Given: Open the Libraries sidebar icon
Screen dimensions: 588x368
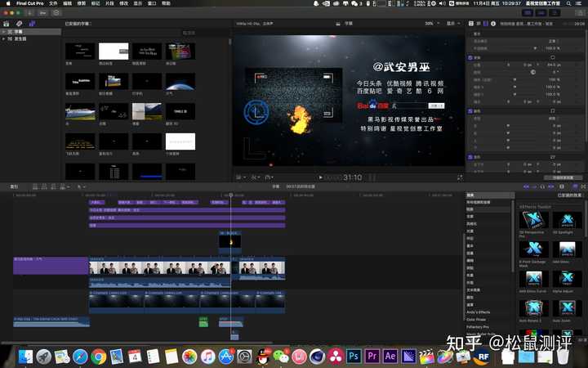Looking at the screenshot, I should pos(6,24).
